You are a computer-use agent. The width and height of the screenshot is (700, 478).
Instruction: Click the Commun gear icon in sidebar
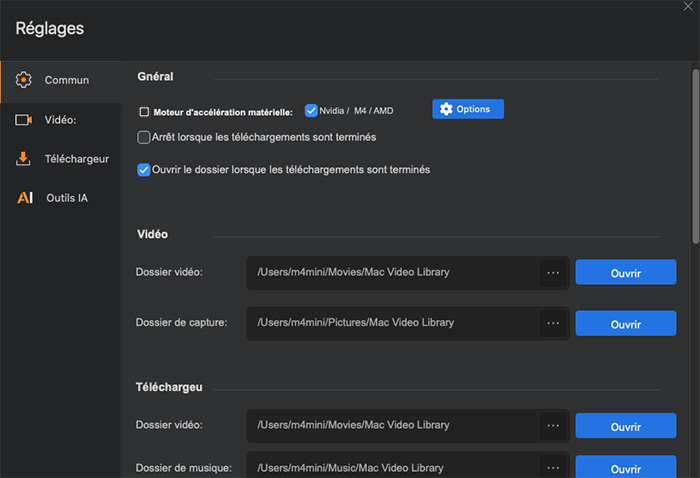pos(23,80)
